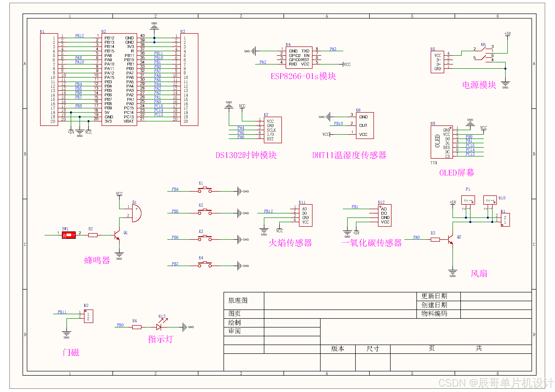This screenshot has height=392, width=555.
Task: Click the U13 LED indicator symbol
Action: 159,327
